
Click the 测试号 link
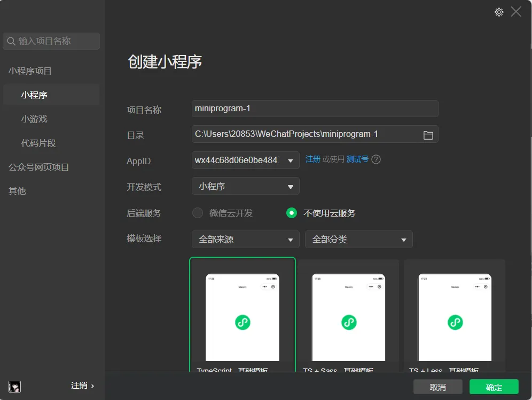pos(357,159)
